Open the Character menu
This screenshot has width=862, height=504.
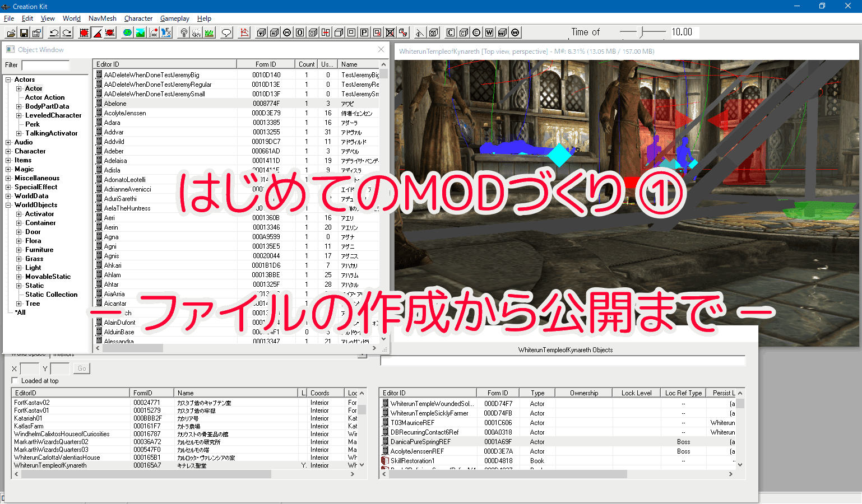pos(138,18)
